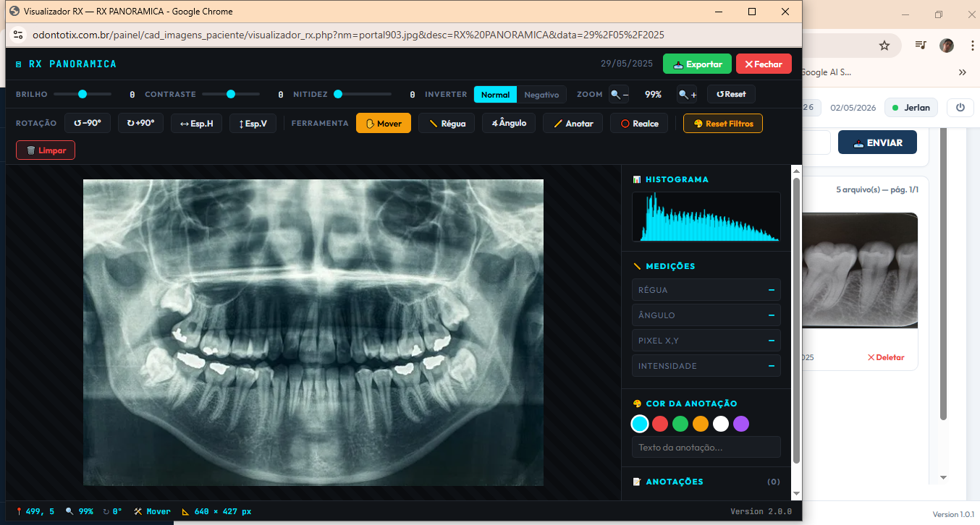Click background page vertical scrollbar
The height and width of the screenshot is (525, 980).
click(x=943, y=275)
